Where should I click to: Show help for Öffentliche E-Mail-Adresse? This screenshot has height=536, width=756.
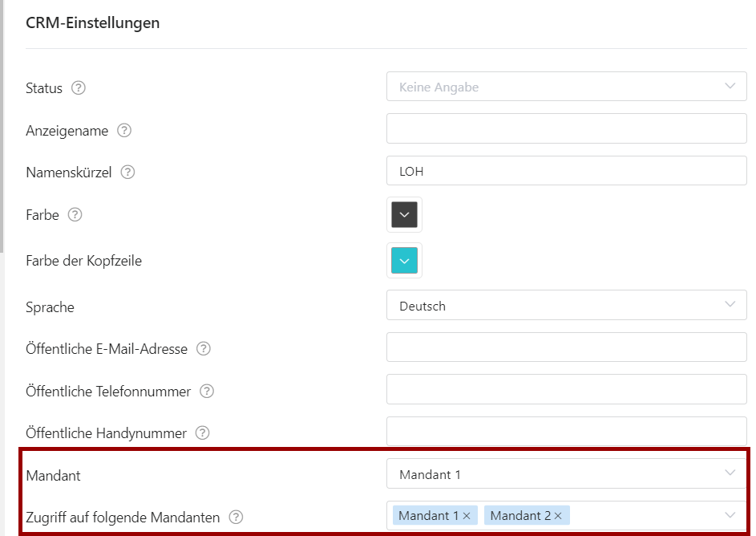pyautogui.click(x=204, y=349)
